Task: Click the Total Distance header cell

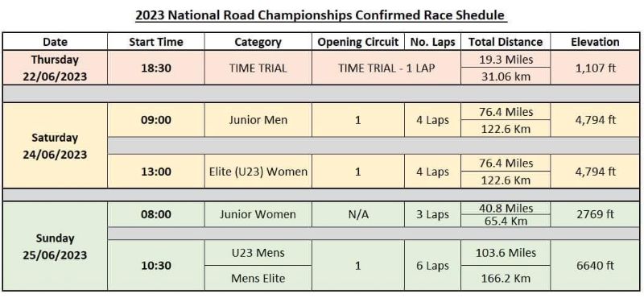Action: pyautogui.click(x=506, y=42)
